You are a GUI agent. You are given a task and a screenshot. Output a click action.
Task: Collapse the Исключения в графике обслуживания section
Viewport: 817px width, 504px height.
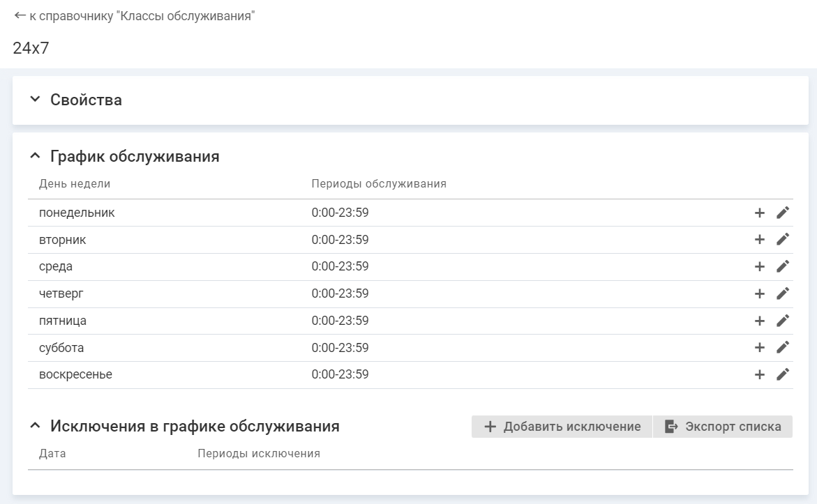click(36, 426)
